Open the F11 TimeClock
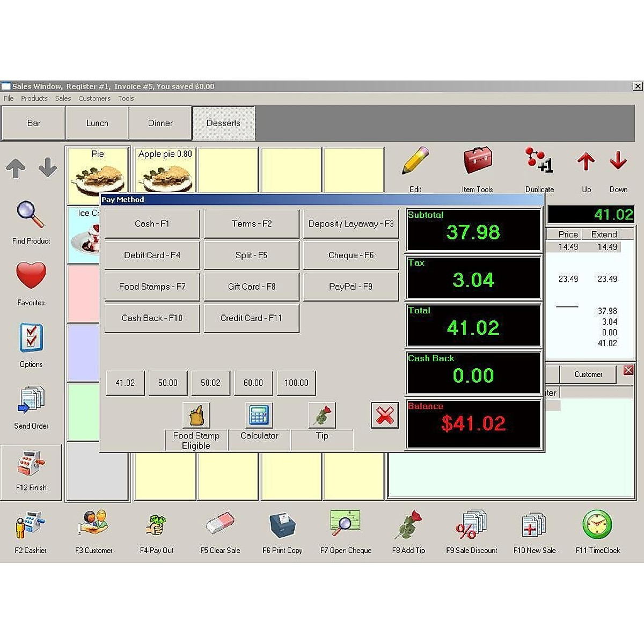This screenshot has width=644, height=644. tap(597, 525)
